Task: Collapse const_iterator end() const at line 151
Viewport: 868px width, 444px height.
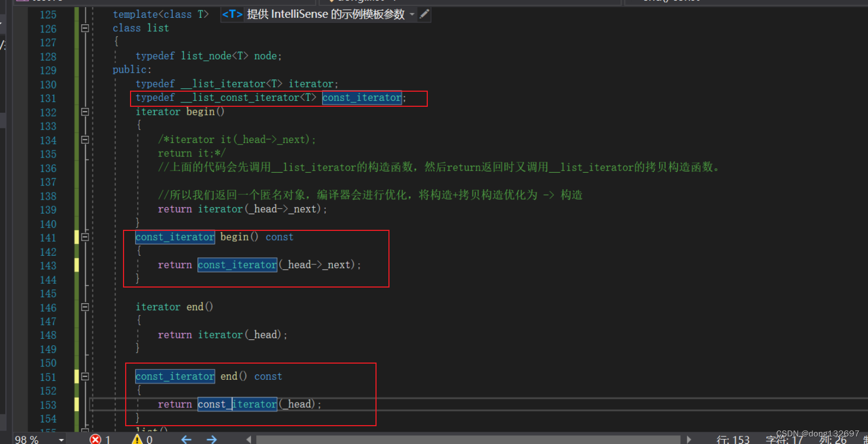Action: (x=85, y=377)
